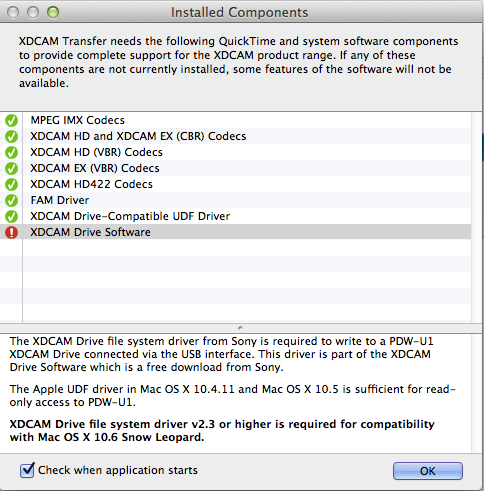The width and height of the screenshot is (484, 491).
Task: Click the status icon for XDCAM HD and XDCAM EX (CBR) Codecs
Action: pyautogui.click(x=11, y=136)
